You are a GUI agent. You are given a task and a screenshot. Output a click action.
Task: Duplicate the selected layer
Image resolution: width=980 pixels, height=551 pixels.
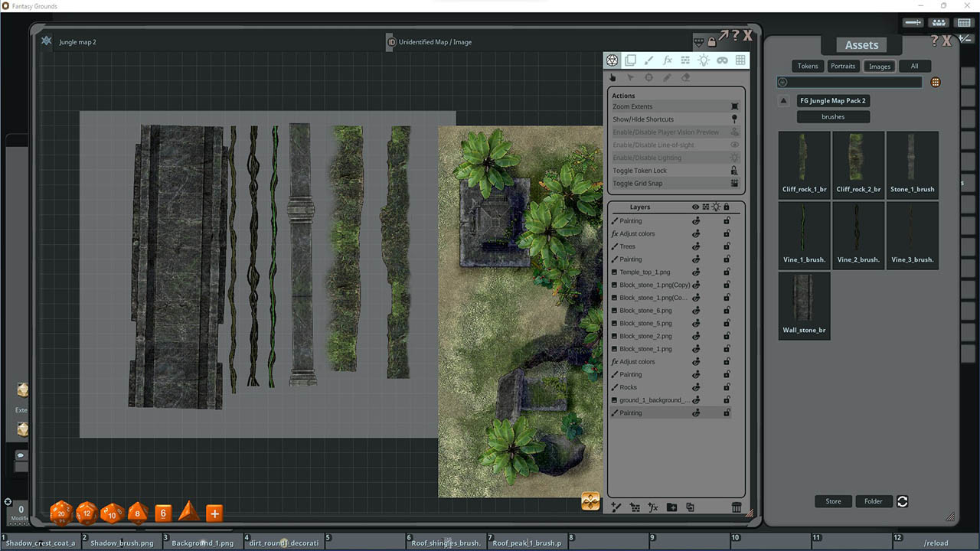coord(691,507)
